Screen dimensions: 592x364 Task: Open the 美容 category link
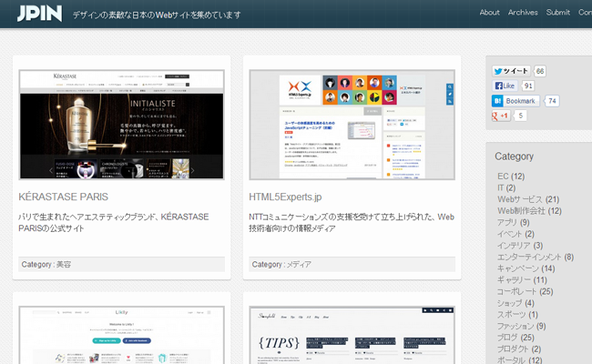(64, 265)
